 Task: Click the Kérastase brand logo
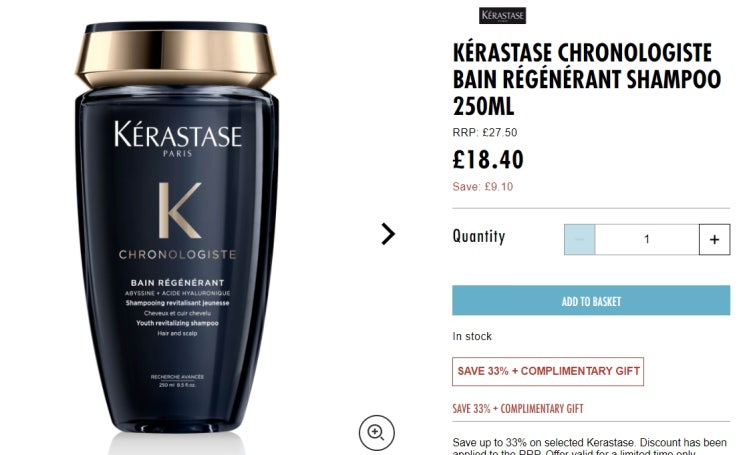coord(502,16)
